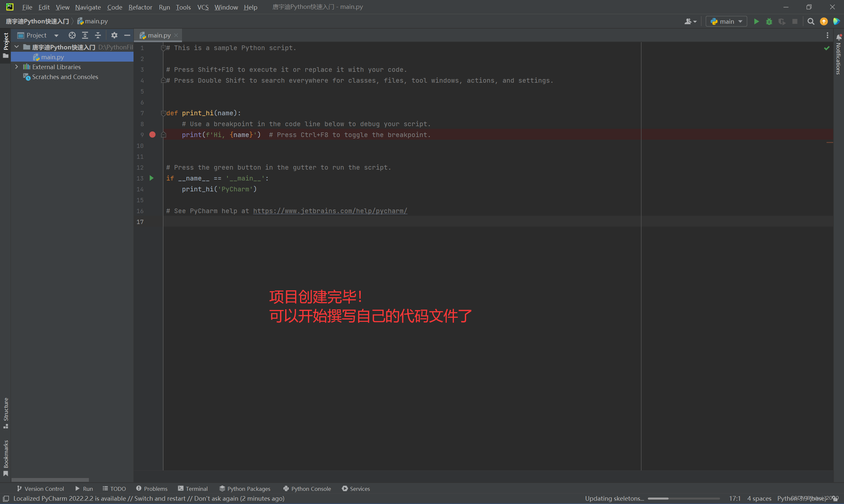Image resolution: width=844 pixels, height=504 pixels.
Task: Collapse all in Project panel
Action: click(98, 35)
